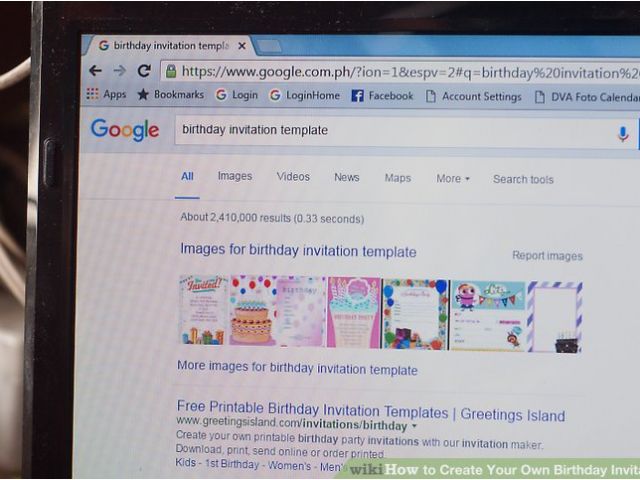Open the Facebook bookmark

coord(382,96)
